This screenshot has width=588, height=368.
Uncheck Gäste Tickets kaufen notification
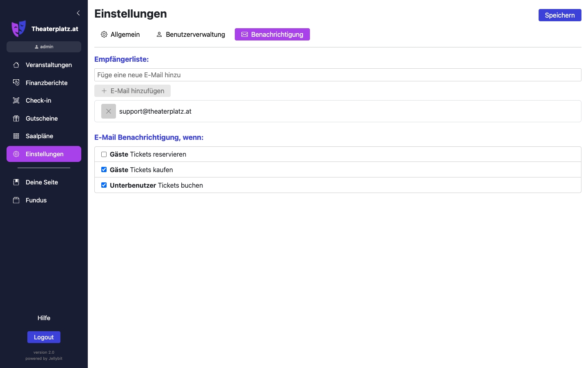[104, 170]
